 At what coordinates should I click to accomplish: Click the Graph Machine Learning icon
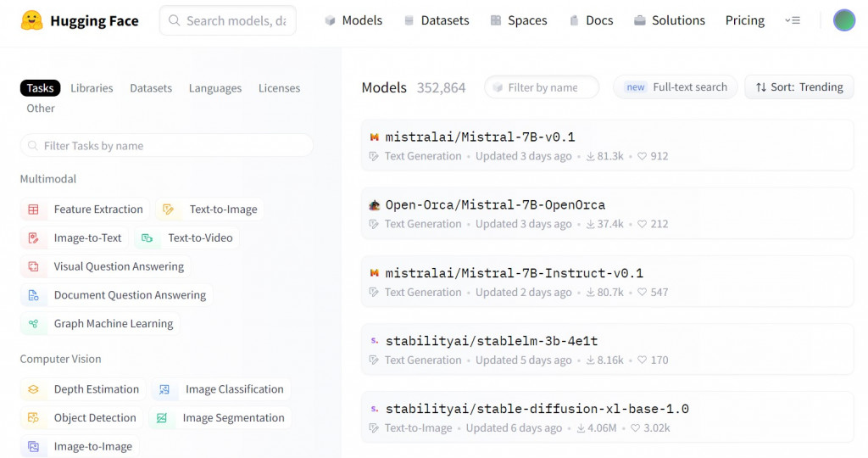[33, 324]
